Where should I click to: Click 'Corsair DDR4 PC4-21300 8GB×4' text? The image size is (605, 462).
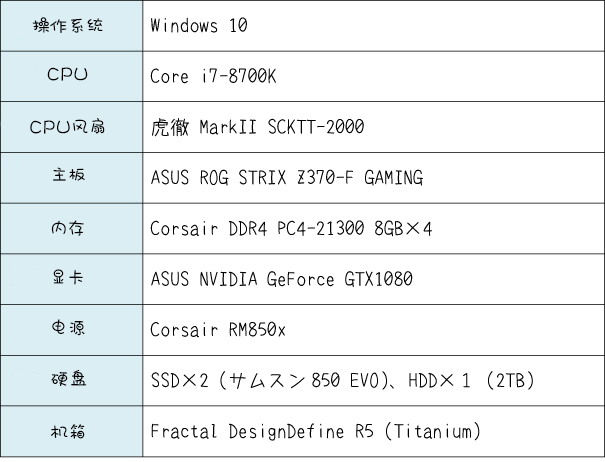point(291,228)
